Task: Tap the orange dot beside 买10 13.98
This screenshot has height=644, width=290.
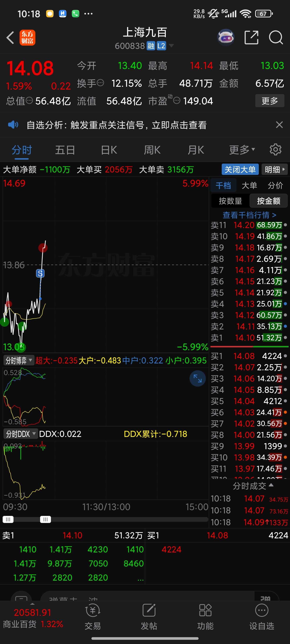Action: 285,457
